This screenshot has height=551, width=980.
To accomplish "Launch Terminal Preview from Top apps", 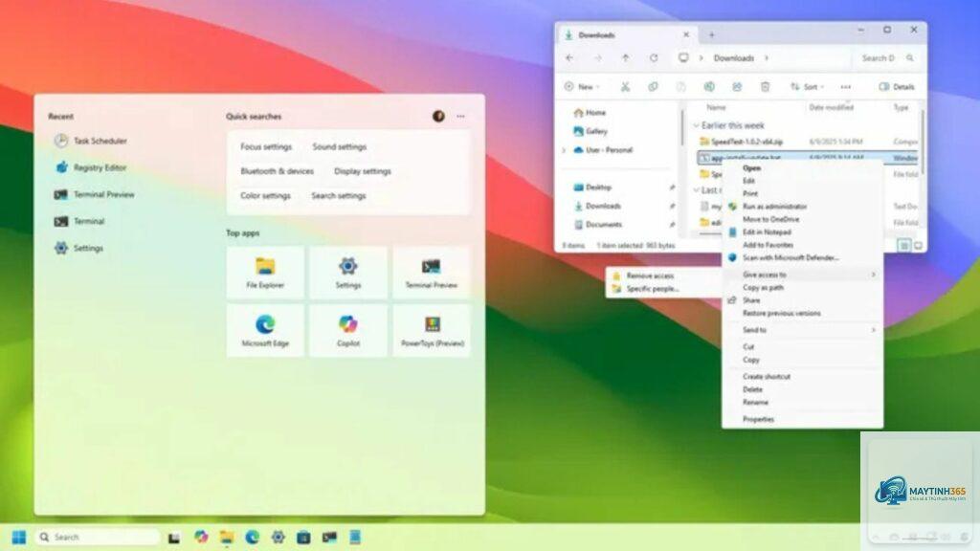I will click(x=432, y=272).
